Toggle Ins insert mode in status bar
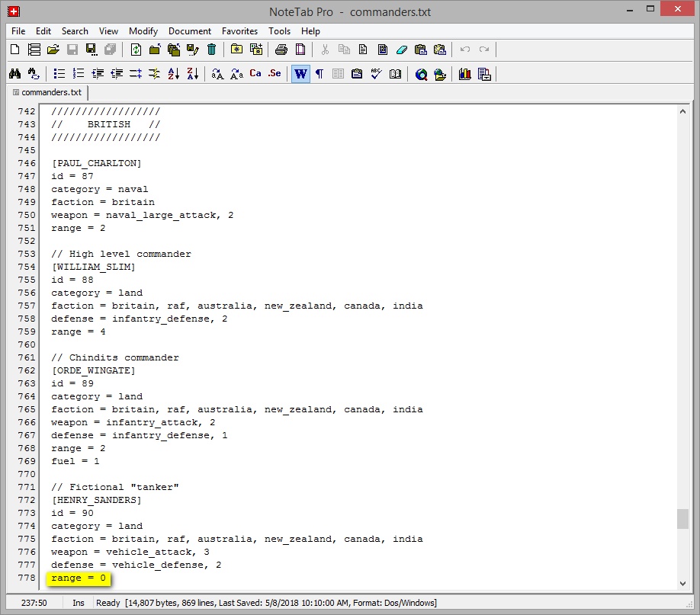 click(x=79, y=603)
